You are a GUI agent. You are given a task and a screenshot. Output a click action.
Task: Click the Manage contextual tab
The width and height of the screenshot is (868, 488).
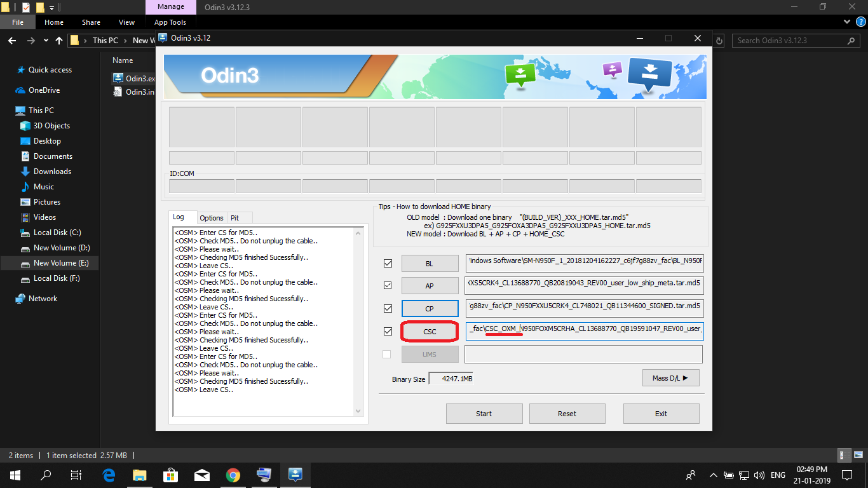[x=170, y=7]
